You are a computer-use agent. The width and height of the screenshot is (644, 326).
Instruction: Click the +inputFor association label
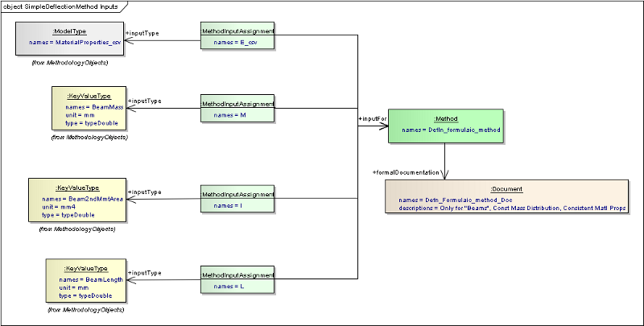[372, 119]
